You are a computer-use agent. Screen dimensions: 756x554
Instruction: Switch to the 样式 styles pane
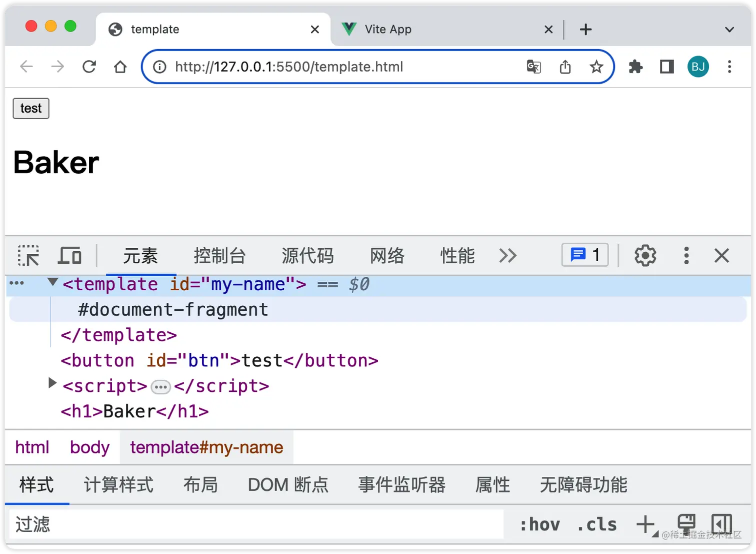click(x=36, y=485)
